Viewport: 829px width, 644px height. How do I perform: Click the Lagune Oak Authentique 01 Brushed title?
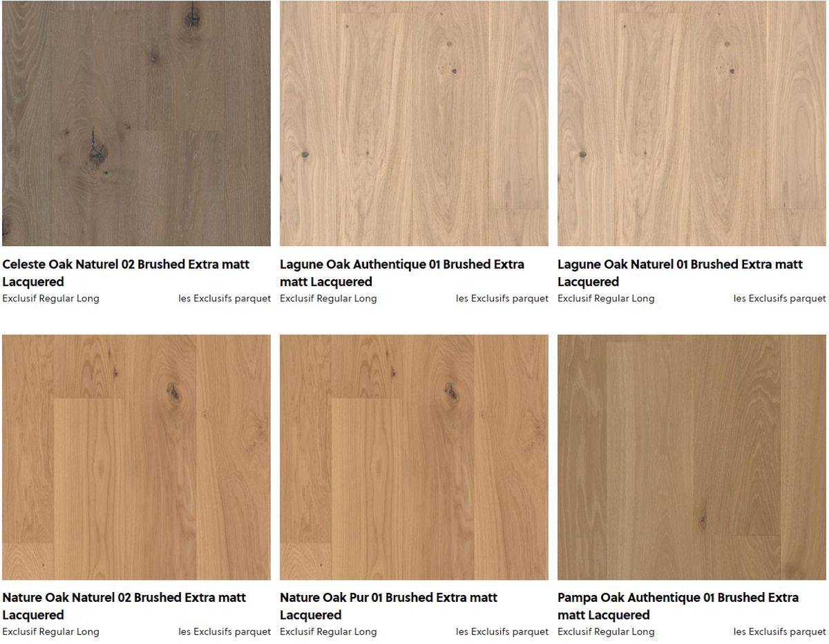tap(402, 273)
